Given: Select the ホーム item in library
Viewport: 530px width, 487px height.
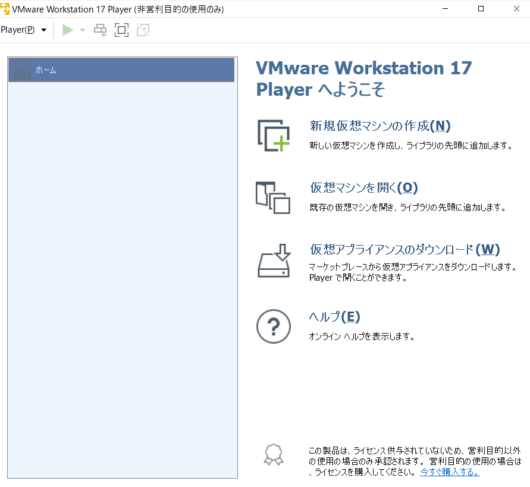Looking at the screenshot, I should [x=121, y=70].
